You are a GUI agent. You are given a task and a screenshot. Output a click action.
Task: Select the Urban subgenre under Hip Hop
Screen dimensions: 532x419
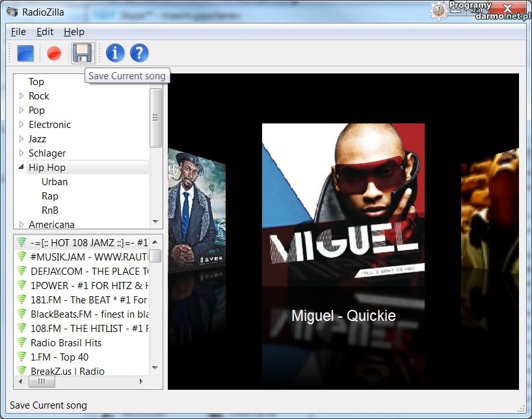point(55,182)
